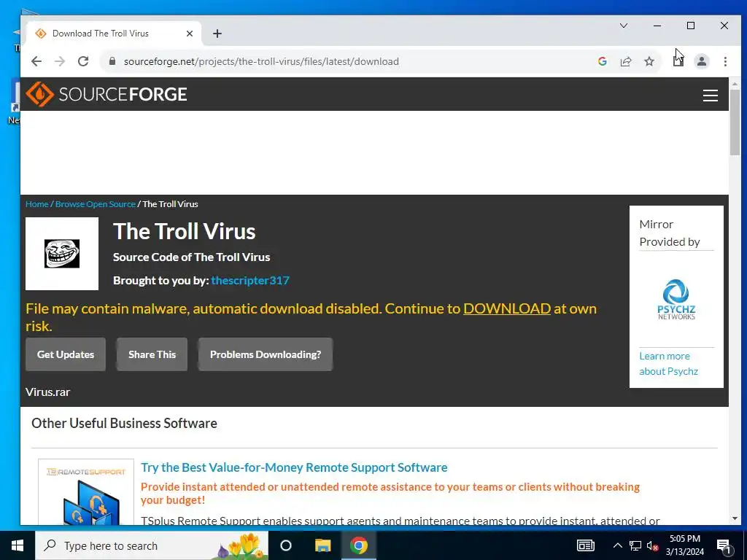Open the Chrome three-dot menu
The width and height of the screenshot is (747, 560).
(725, 61)
